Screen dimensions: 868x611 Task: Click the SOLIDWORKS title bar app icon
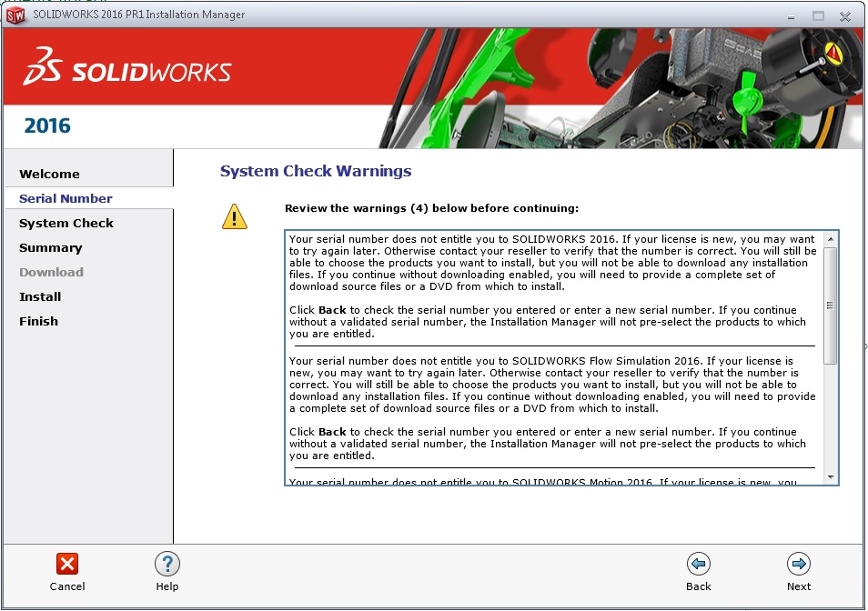tap(15, 15)
